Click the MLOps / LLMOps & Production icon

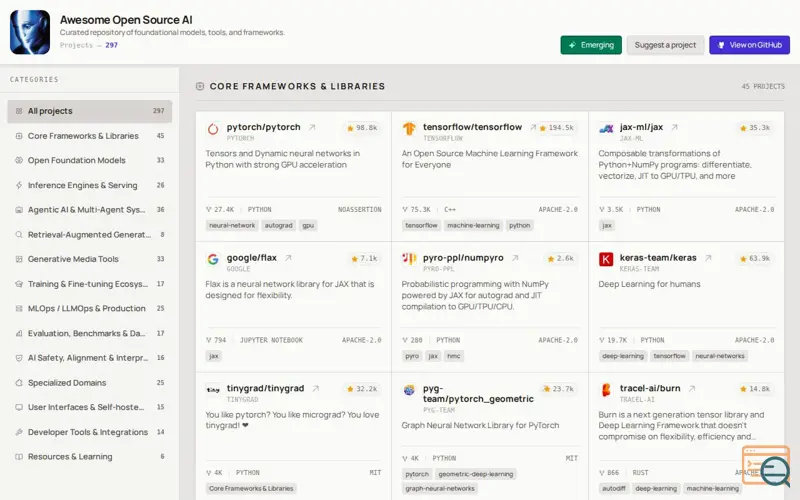(19, 309)
